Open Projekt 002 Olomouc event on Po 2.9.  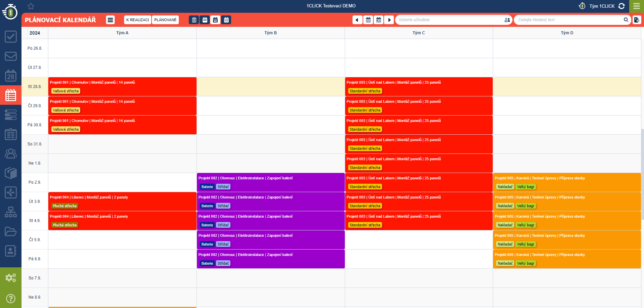tap(271, 182)
